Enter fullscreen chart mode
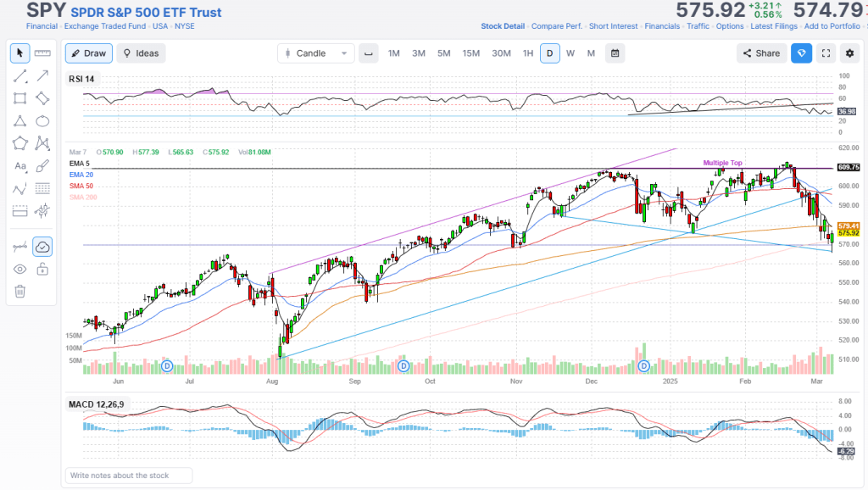The image size is (868, 490). 826,53
